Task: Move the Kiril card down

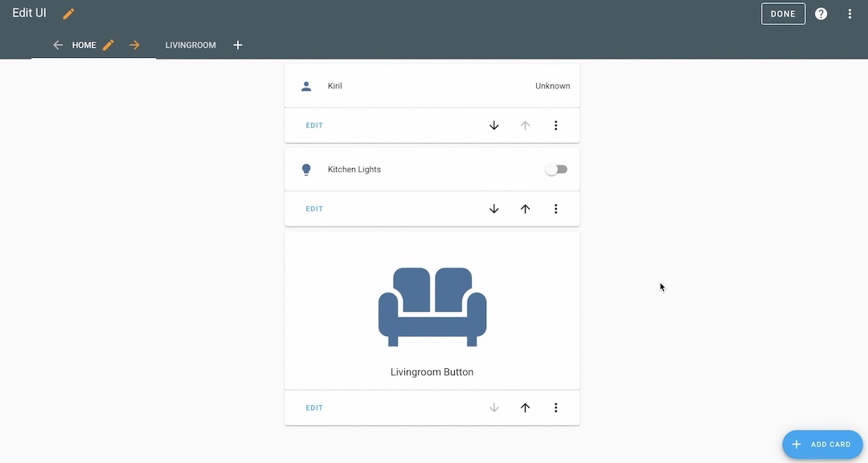Action: [493, 125]
